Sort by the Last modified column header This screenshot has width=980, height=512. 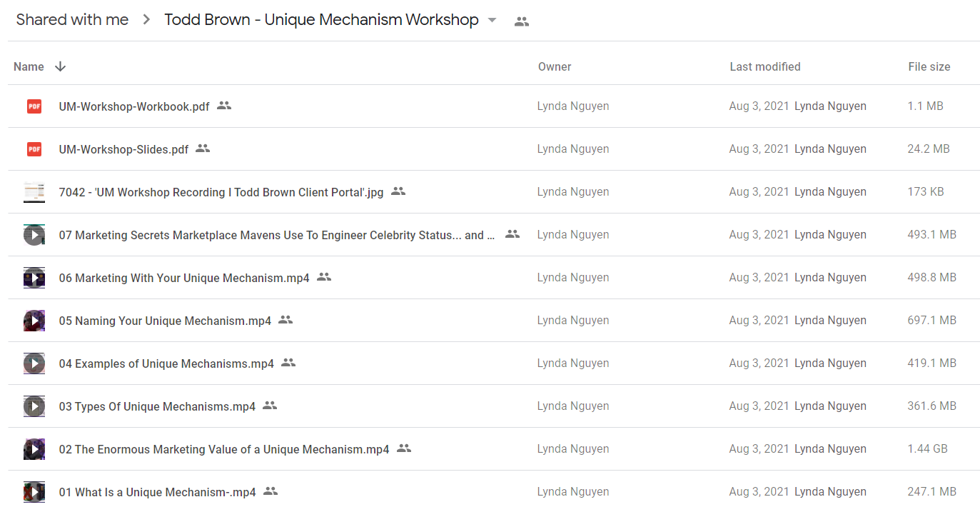pos(765,66)
